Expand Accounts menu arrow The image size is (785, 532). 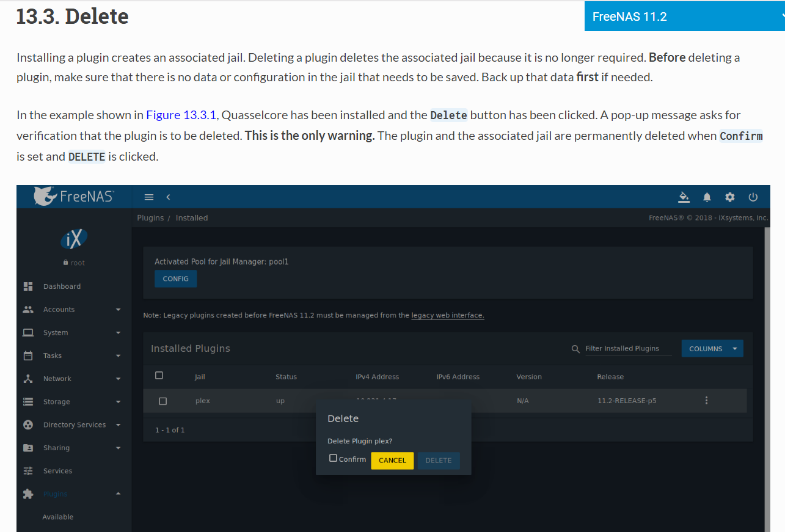(x=118, y=310)
